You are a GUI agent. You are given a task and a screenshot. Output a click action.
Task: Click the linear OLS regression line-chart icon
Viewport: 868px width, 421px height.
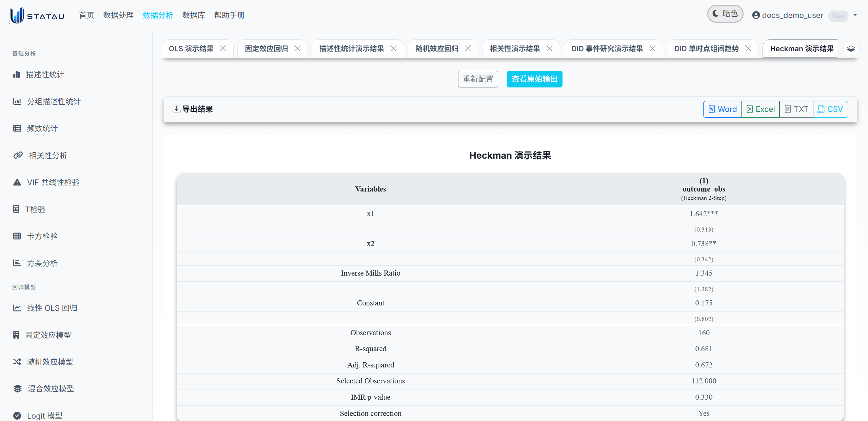[x=17, y=308]
